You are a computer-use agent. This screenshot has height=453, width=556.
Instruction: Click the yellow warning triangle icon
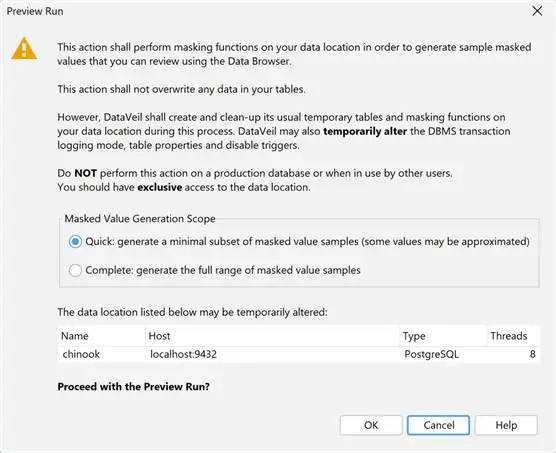tap(24, 49)
